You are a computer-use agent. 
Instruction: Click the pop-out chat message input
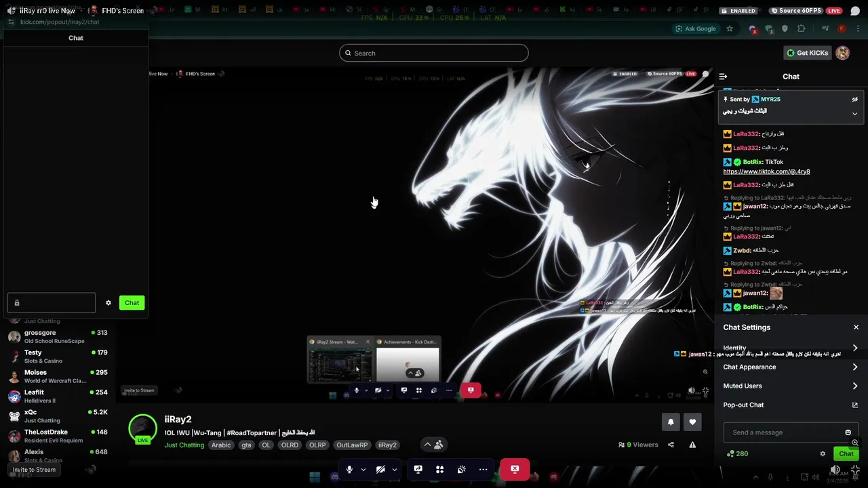pyautogui.click(x=52, y=303)
